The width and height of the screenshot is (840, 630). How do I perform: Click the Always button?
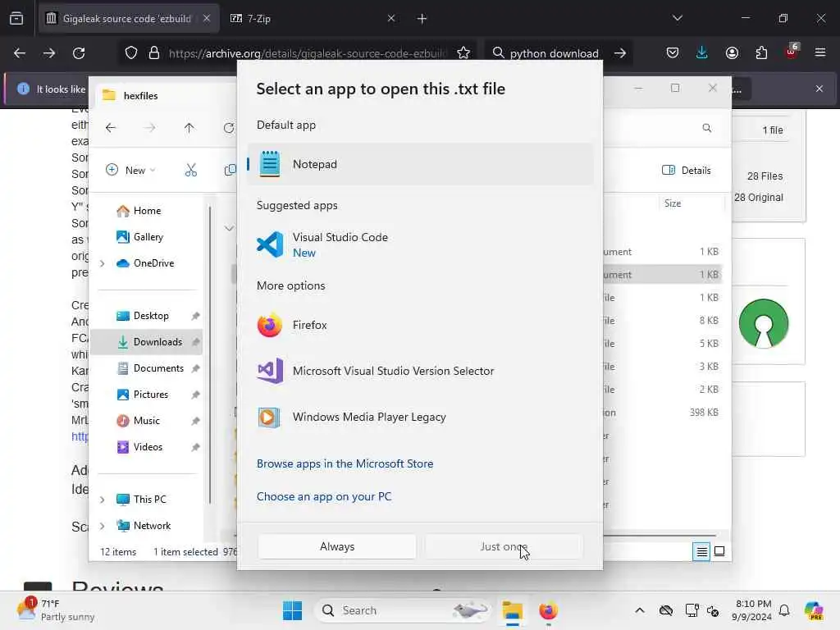click(x=337, y=546)
